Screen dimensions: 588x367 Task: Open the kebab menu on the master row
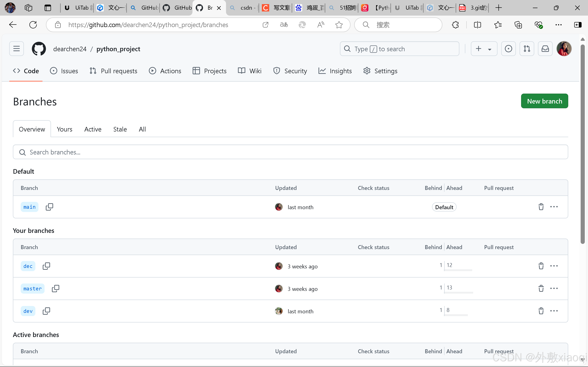[554, 288]
